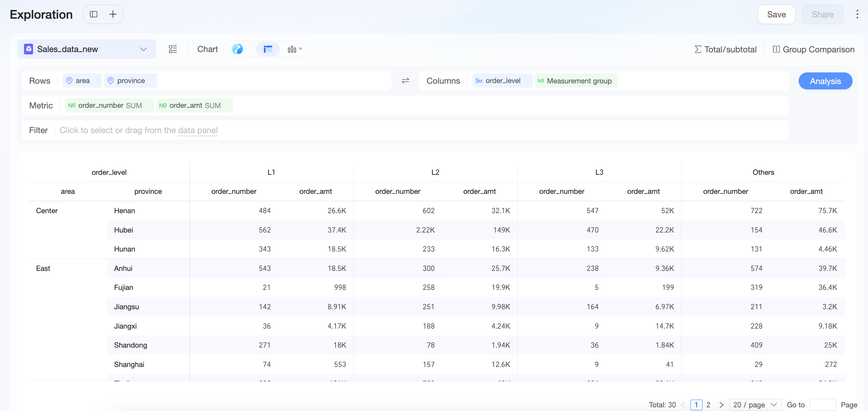Expand the Sales_data_new dataset dropdown
Screen dimensions: 868x411
click(87, 49)
